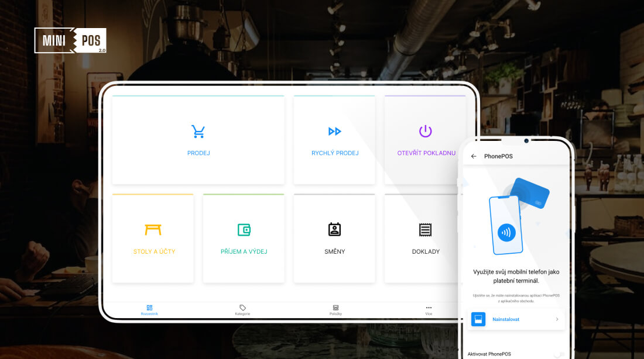Expand the Nainstalovat row chevron
644x359 pixels.
click(557, 319)
